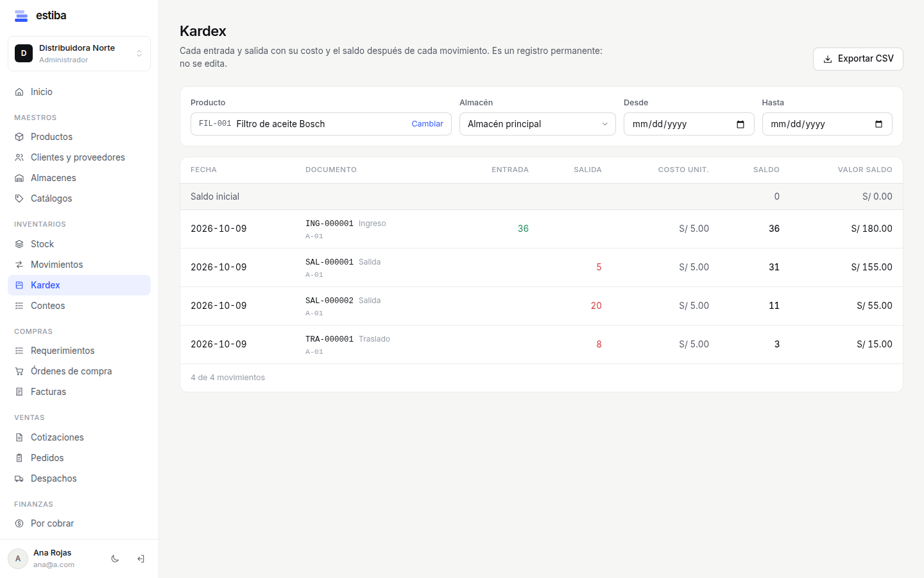Expand the Distribuidora Norte company switcher
This screenshot has width=924, height=578.
[x=79, y=53]
